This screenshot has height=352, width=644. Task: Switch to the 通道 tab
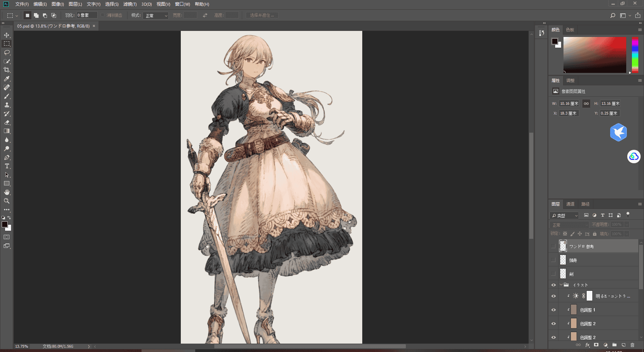pyautogui.click(x=570, y=204)
